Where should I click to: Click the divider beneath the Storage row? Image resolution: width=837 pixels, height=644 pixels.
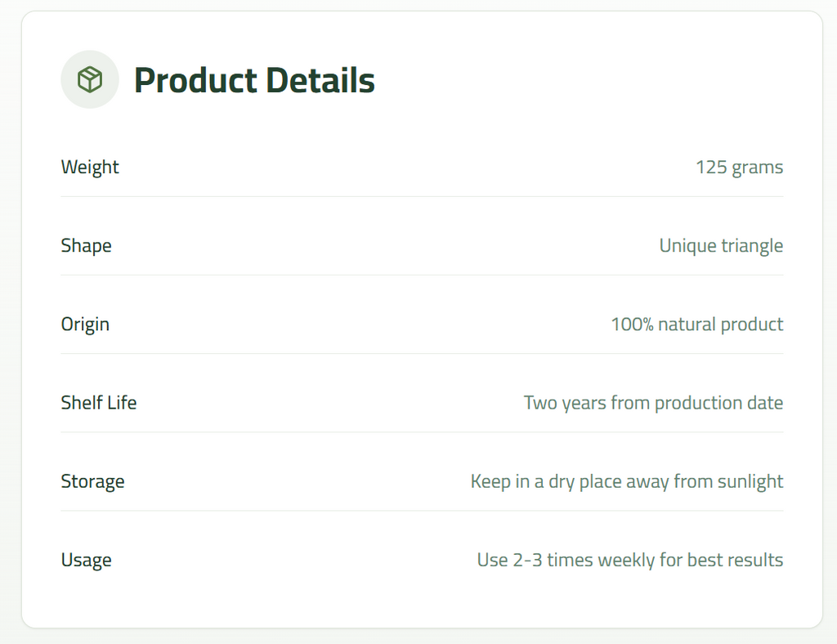point(422,511)
